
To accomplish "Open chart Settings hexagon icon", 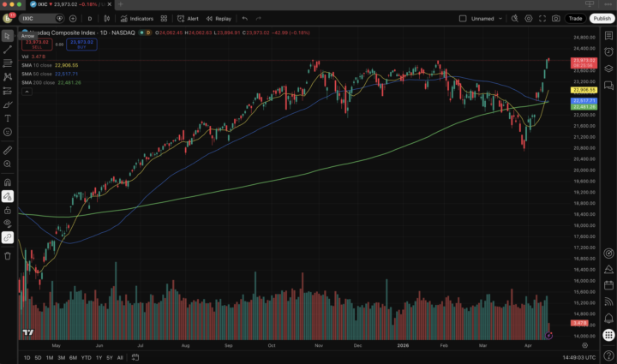I will pos(529,19).
